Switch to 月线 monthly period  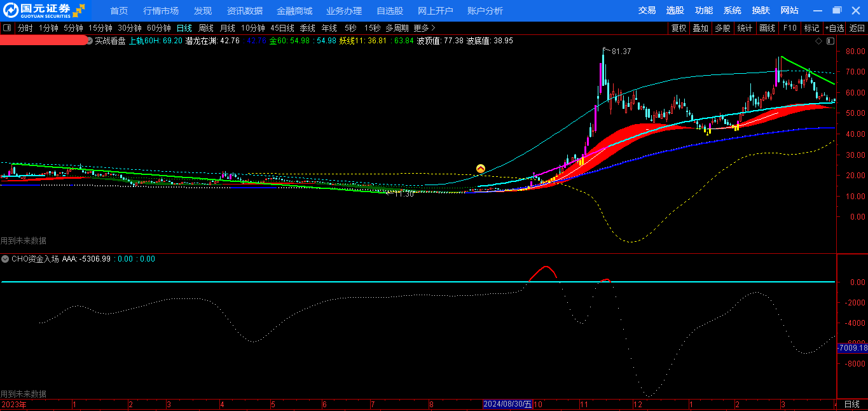pyautogui.click(x=228, y=28)
